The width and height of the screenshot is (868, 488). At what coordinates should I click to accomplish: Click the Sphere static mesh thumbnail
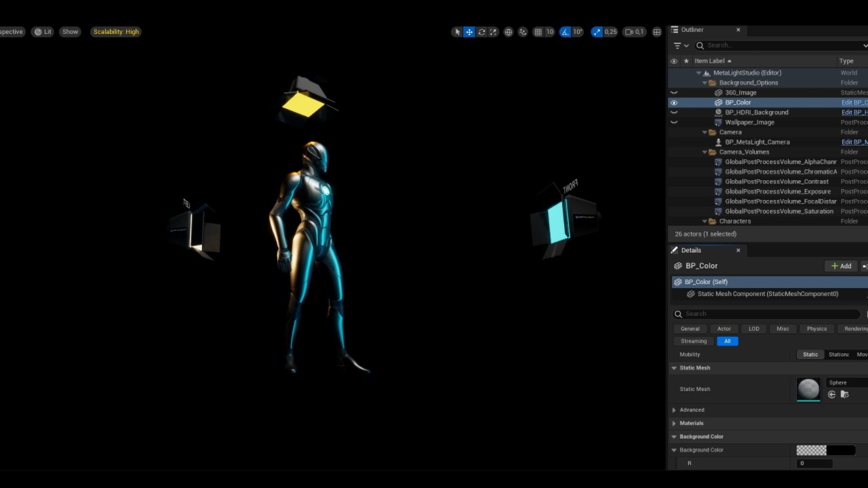pos(808,389)
